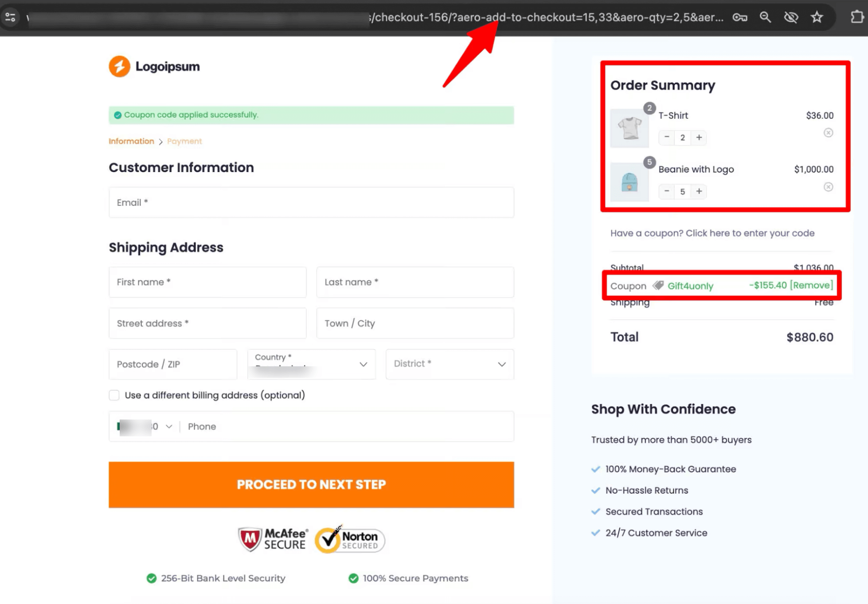Remove the Beanie with Logo using its X icon

click(x=828, y=187)
